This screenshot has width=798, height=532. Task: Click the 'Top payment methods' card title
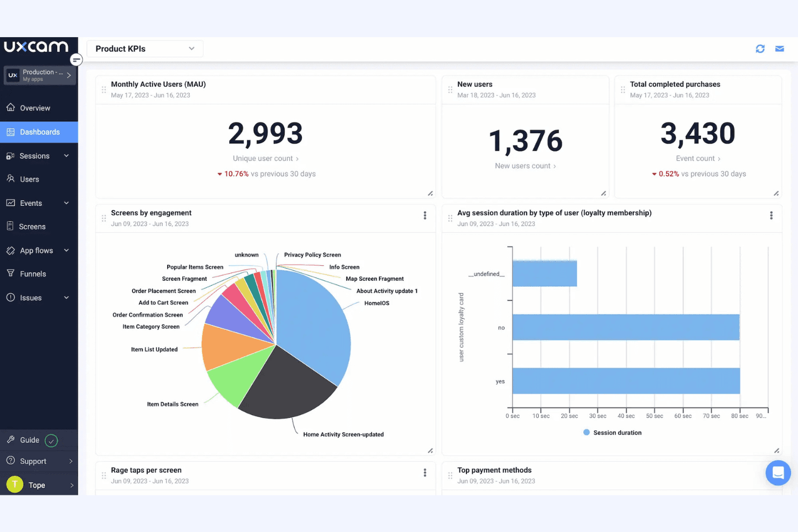[x=494, y=470]
